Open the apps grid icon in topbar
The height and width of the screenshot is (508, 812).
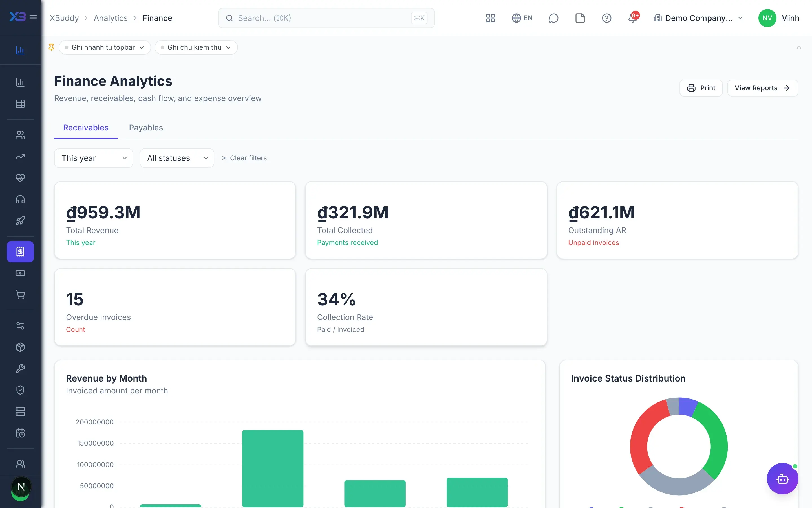[490, 18]
